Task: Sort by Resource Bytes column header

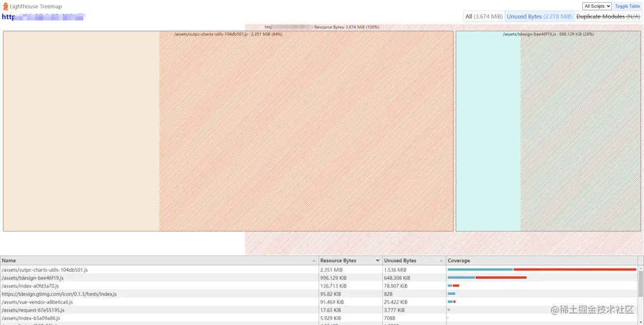Action: tap(350, 261)
